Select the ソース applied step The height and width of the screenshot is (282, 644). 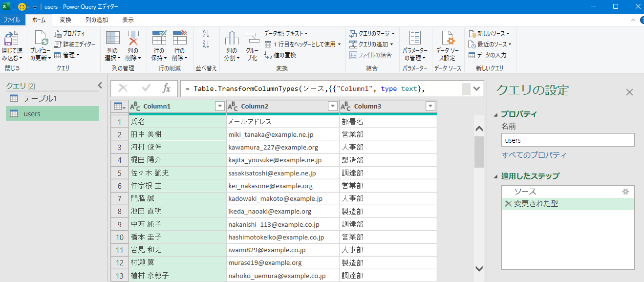pos(568,192)
